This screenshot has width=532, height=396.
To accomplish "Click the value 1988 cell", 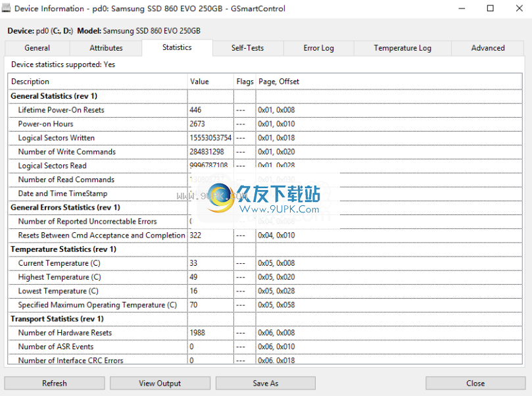I will click(x=210, y=333).
